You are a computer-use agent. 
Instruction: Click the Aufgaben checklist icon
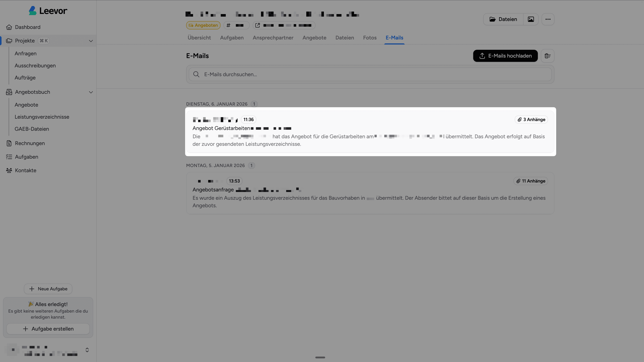9,157
